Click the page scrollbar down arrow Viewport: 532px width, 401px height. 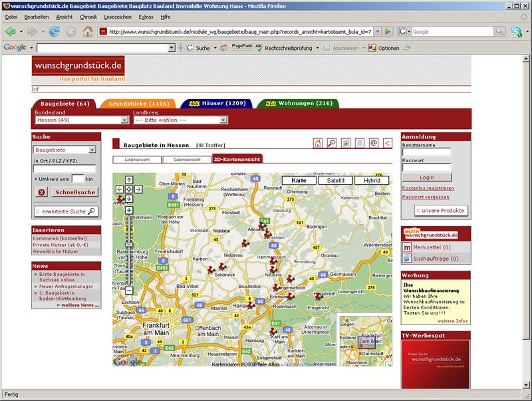pos(526,385)
